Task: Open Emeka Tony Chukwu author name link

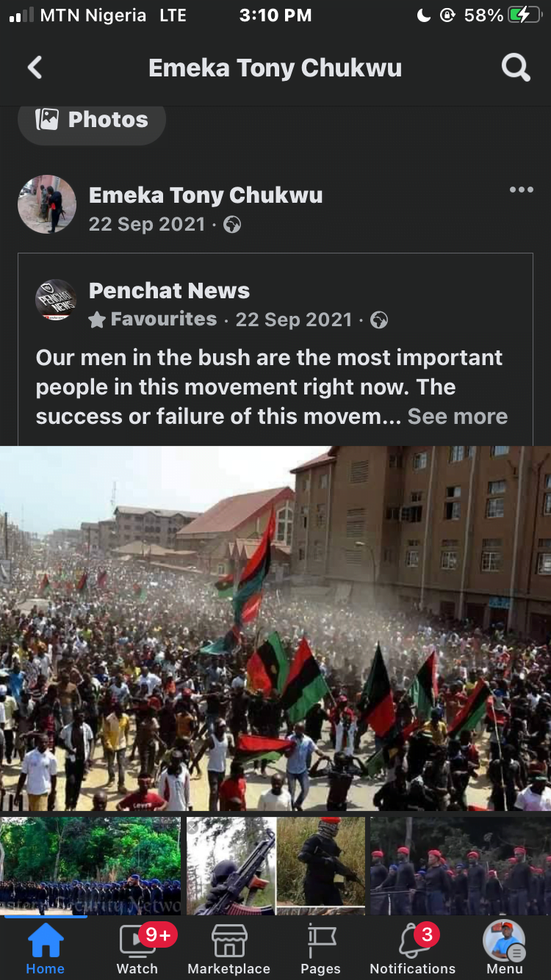Action: pyautogui.click(x=206, y=195)
